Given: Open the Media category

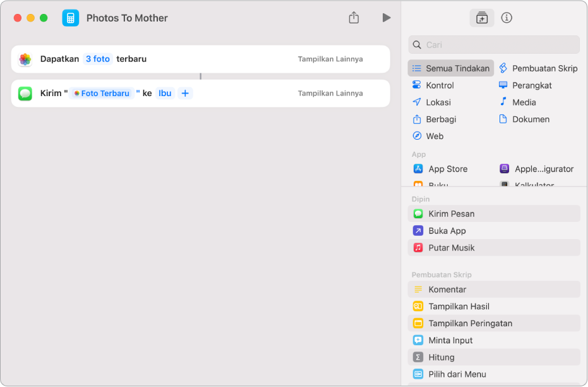Looking at the screenshot, I should tap(517, 102).
